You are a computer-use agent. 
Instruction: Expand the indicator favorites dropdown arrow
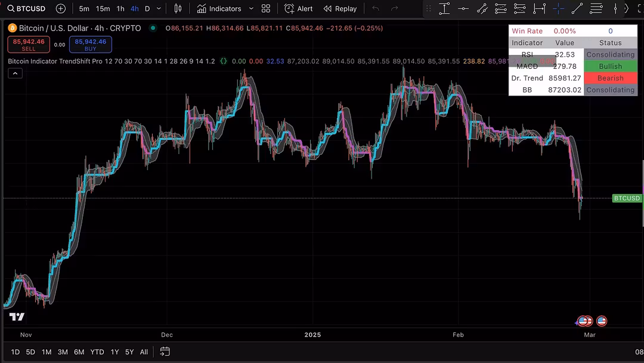click(251, 8)
